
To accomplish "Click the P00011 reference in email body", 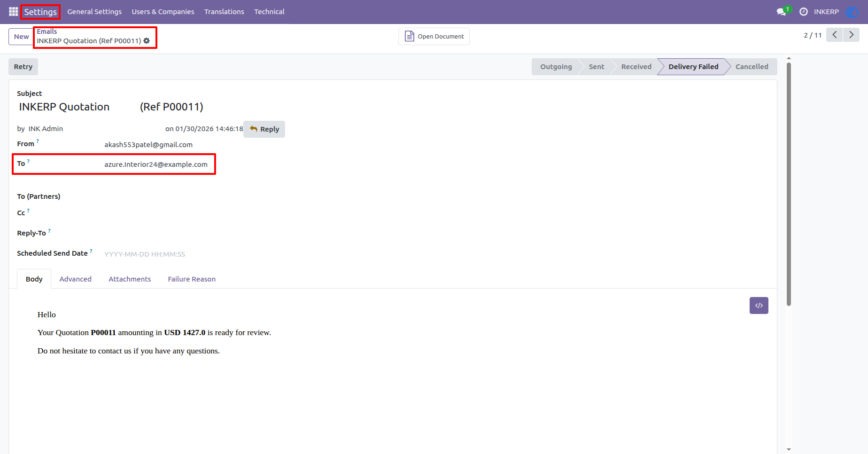I will pos(103,333).
